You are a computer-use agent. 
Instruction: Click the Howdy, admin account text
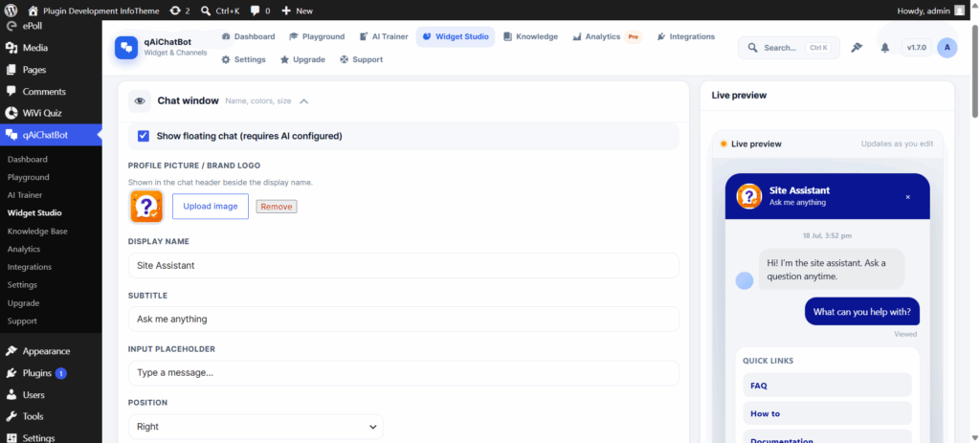(x=924, y=11)
